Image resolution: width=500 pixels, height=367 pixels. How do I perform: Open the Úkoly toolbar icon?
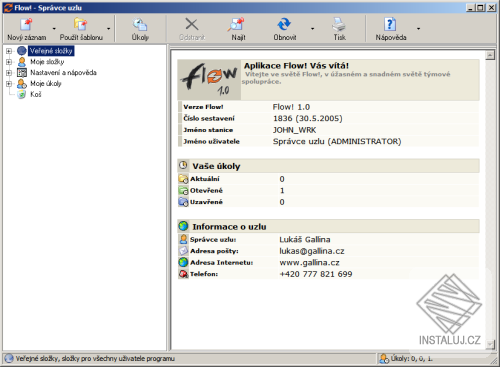coord(140,24)
